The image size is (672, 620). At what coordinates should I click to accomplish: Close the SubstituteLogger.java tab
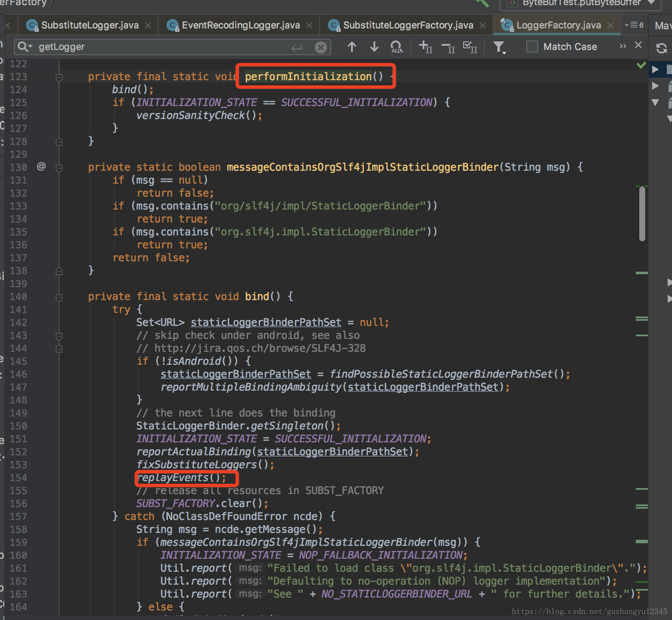tap(148, 25)
